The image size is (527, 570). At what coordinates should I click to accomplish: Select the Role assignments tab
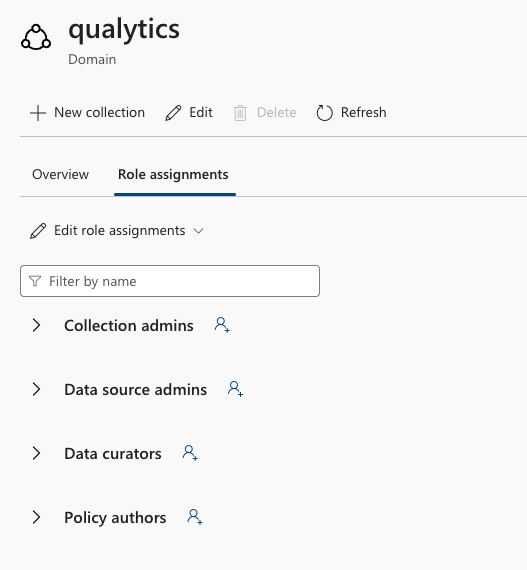coord(173,175)
